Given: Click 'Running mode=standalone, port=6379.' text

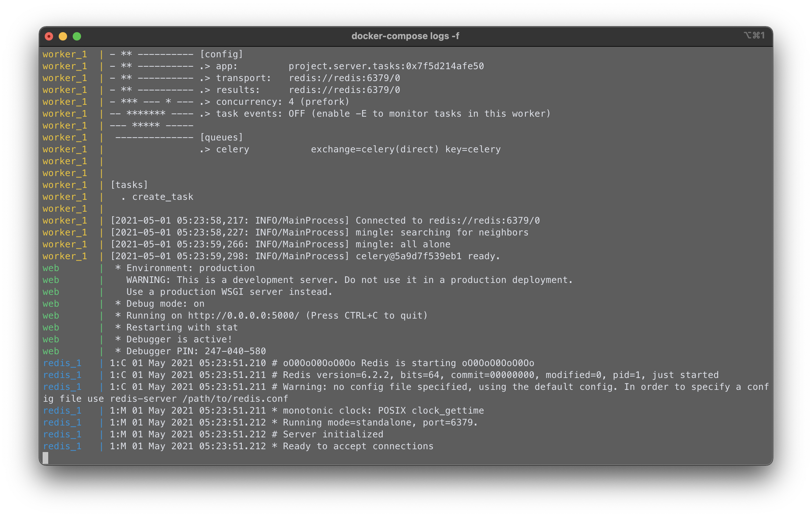Looking at the screenshot, I should point(380,423).
